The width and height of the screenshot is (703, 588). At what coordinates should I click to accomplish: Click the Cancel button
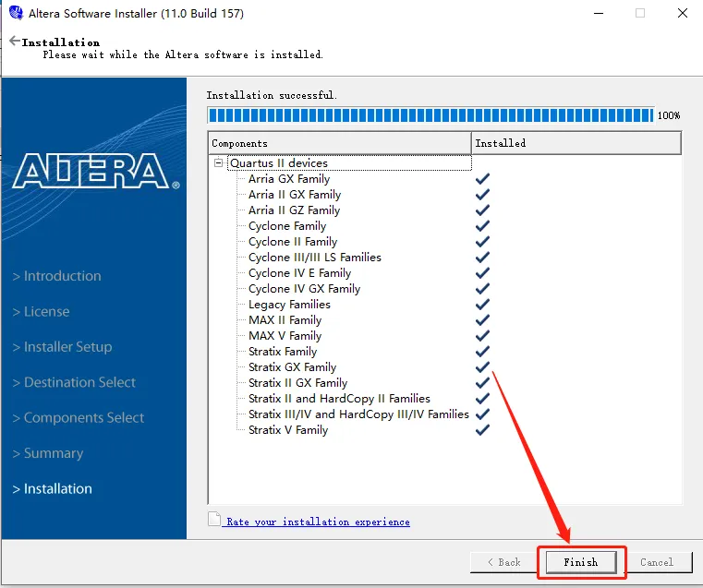point(657,562)
